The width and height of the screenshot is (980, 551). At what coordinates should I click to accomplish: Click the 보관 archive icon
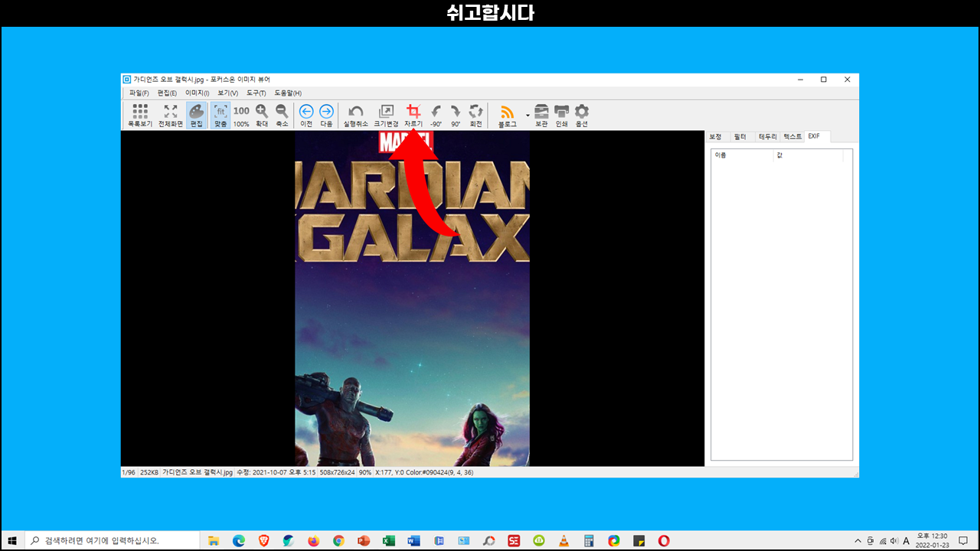click(541, 115)
